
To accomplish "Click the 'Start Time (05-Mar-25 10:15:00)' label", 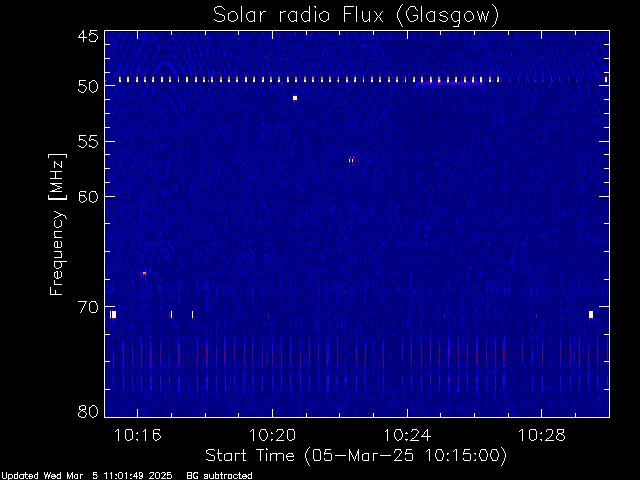I will click(x=356, y=455).
